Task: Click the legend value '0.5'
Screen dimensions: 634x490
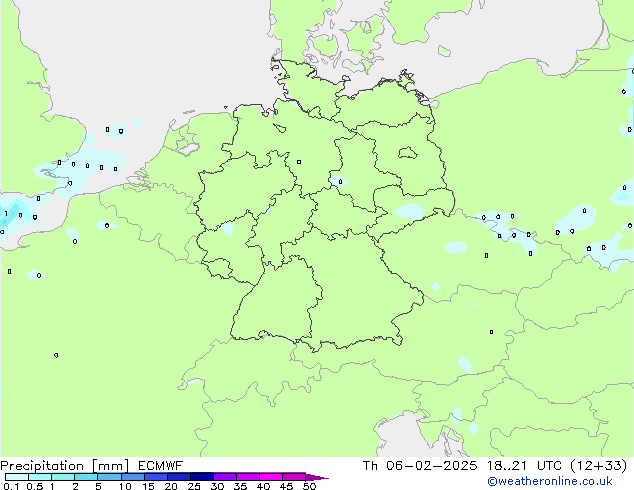Action: (x=35, y=486)
